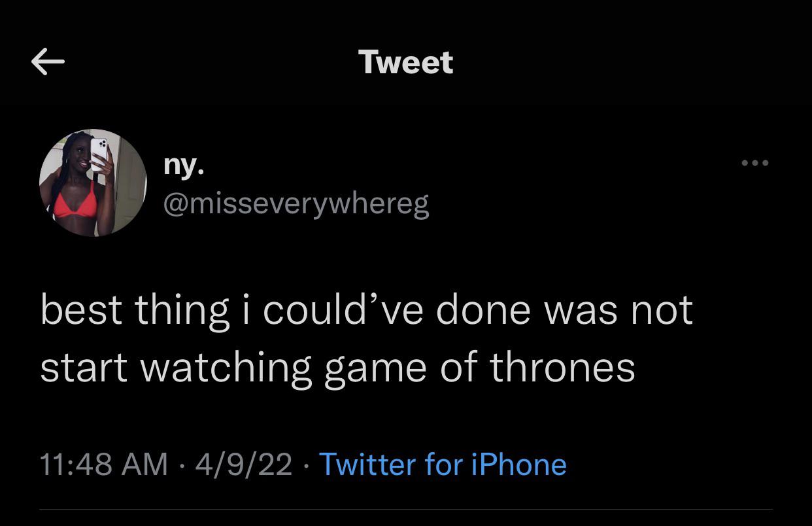The height and width of the screenshot is (526, 812).
Task: Click the word "start" in the tweet
Action: coord(84,368)
